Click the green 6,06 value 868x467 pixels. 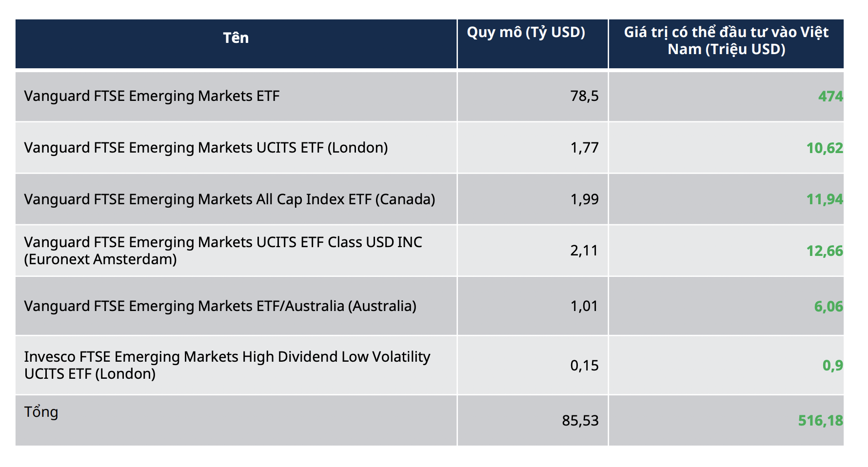(x=828, y=307)
